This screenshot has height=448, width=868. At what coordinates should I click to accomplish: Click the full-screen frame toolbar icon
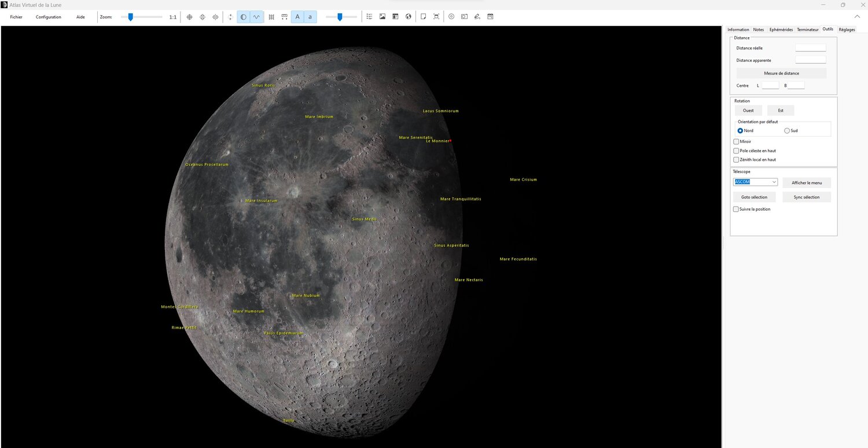[436, 17]
